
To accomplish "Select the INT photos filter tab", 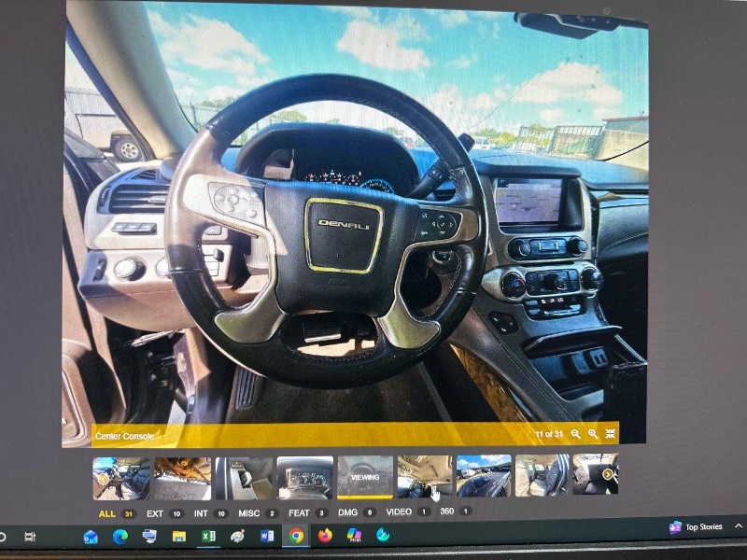I will tap(211, 513).
